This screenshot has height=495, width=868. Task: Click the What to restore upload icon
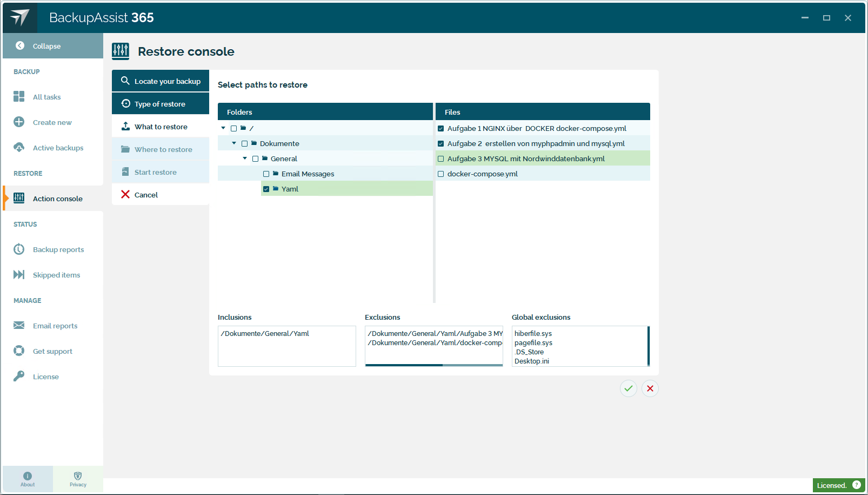tap(125, 126)
